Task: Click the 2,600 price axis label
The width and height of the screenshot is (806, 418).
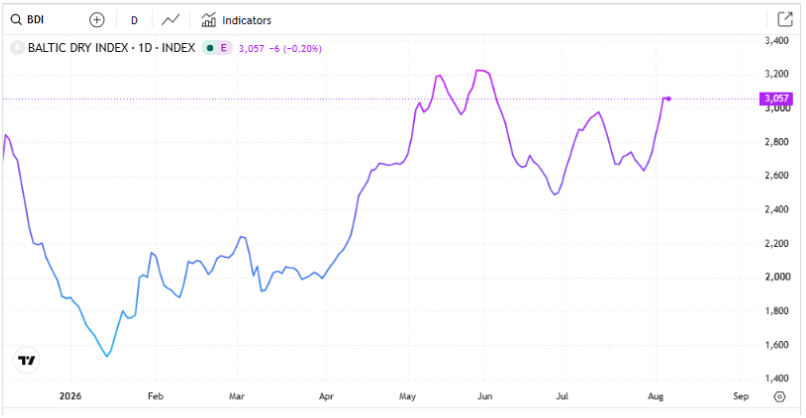Action: point(776,175)
